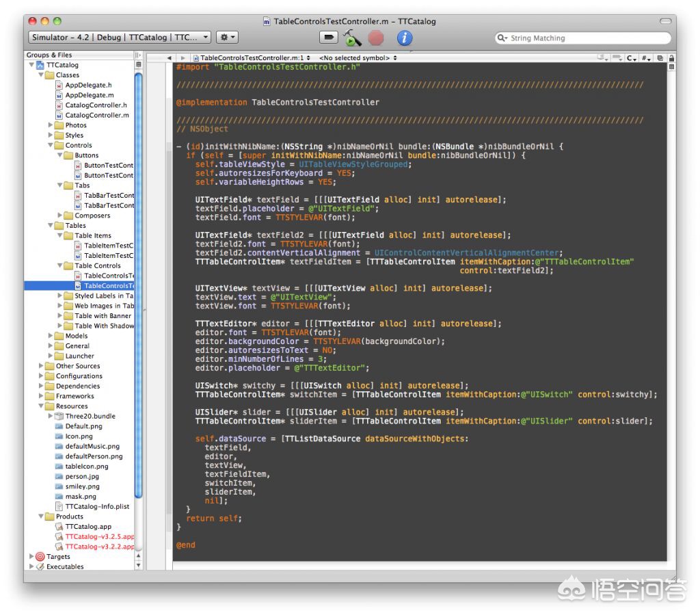The width and height of the screenshot is (700, 615).
Task: Open the TableControlsTestController.m file history popup
Action: click(x=252, y=58)
